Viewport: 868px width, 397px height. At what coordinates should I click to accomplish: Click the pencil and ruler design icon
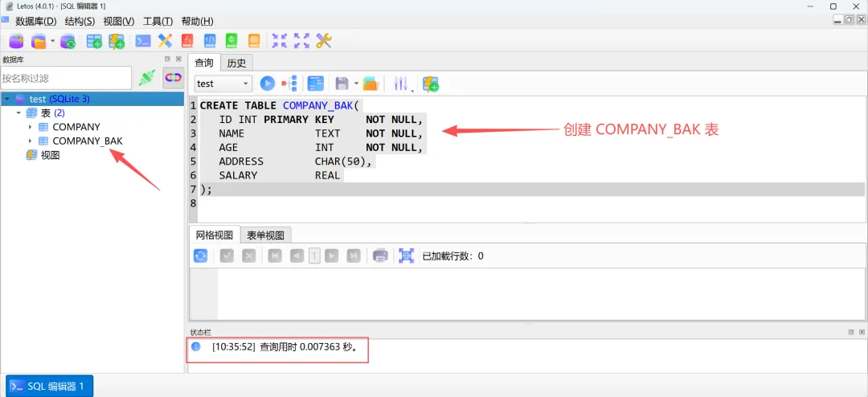pyautogui.click(x=166, y=40)
